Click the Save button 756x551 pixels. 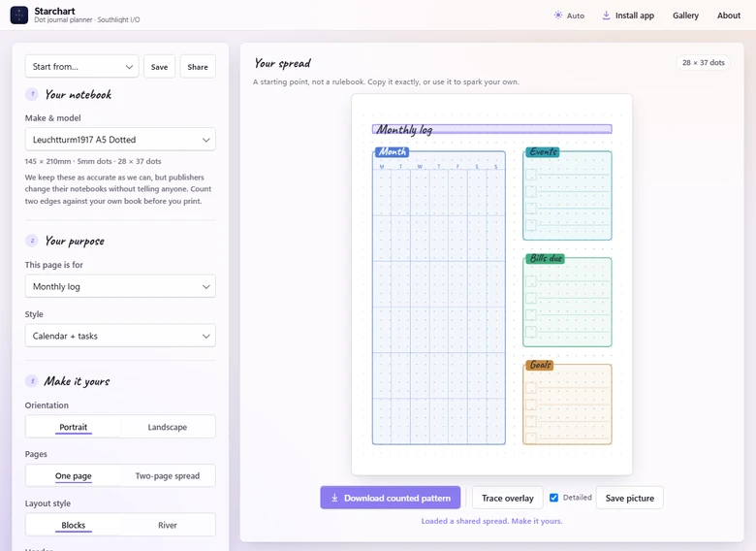click(x=159, y=67)
